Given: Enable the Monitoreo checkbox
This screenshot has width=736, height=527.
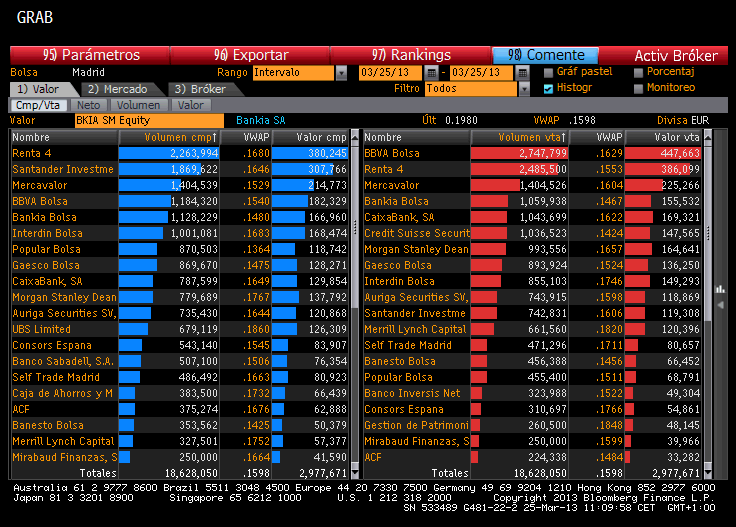Looking at the screenshot, I should 638,89.
